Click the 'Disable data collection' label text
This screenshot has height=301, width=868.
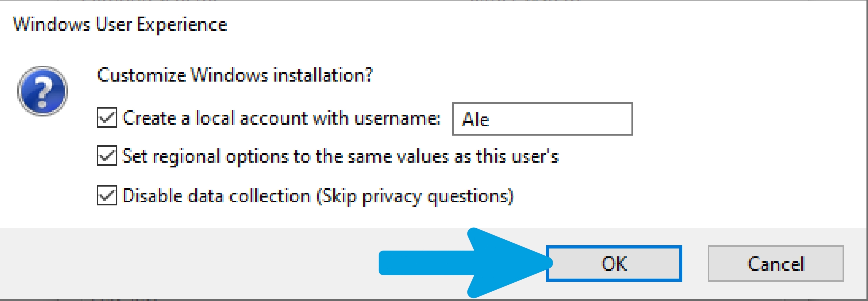(x=216, y=196)
